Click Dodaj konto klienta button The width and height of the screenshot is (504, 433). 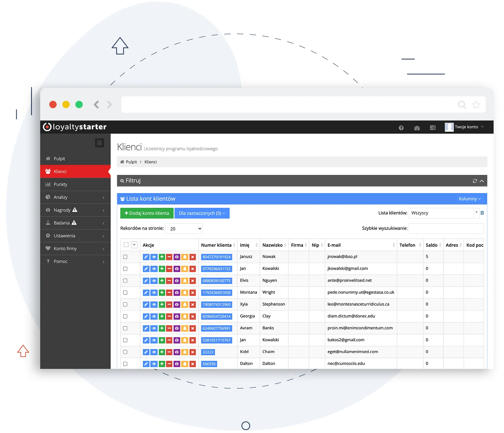coord(147,213)
